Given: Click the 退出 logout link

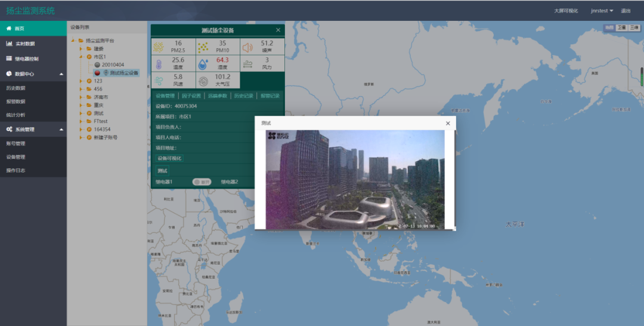Looking at the screenshot, I should click(626, 11).
